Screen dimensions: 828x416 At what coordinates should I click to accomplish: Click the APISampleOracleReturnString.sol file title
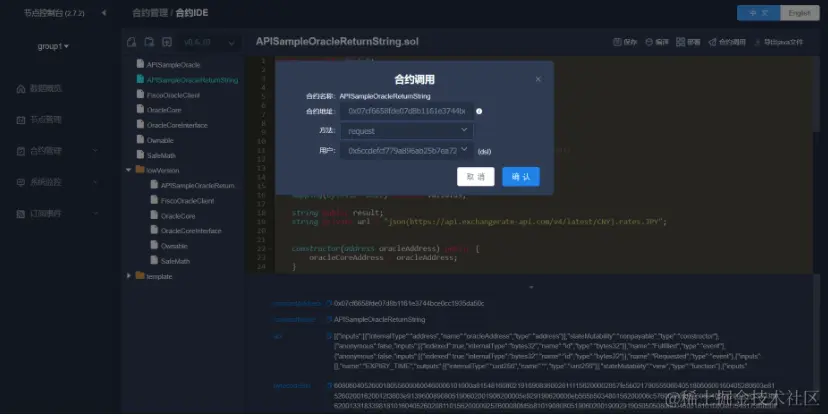pos(337,41)
